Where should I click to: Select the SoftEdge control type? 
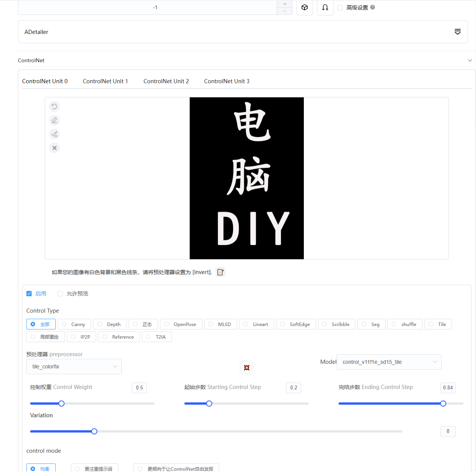(296, 324)
